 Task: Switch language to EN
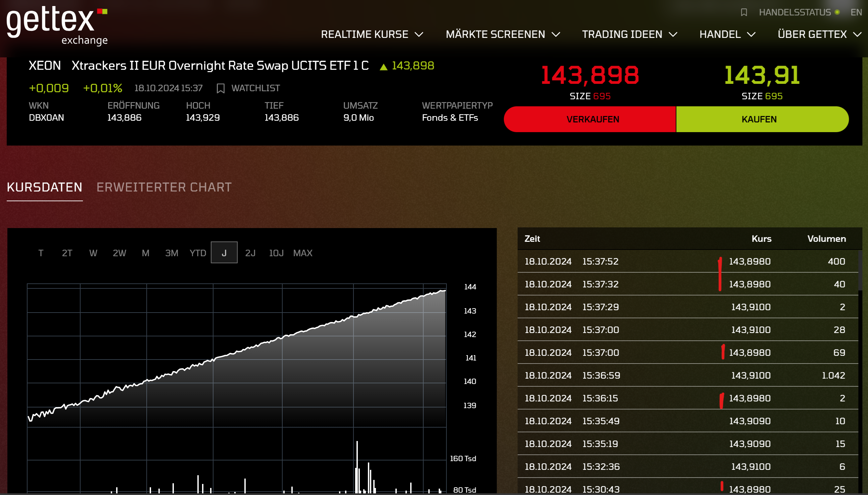point(856,13)
